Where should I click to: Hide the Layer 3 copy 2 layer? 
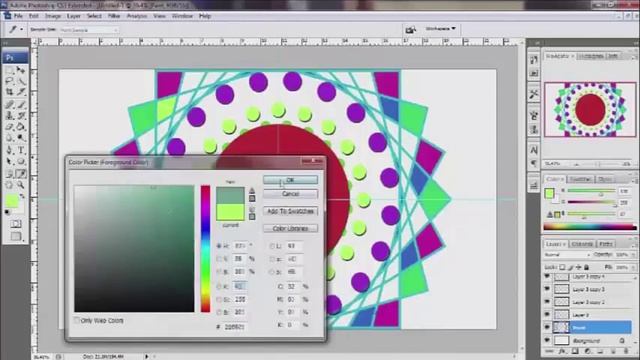[547, 302]
